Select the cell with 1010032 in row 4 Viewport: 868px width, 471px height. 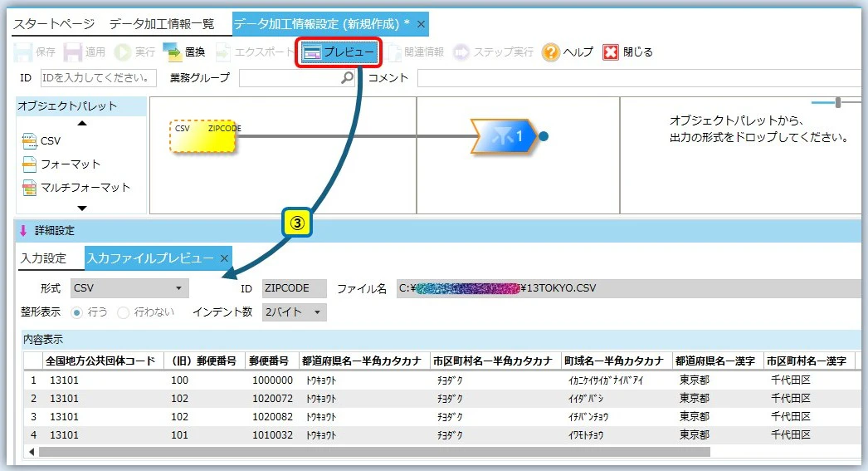pos(272,435)
